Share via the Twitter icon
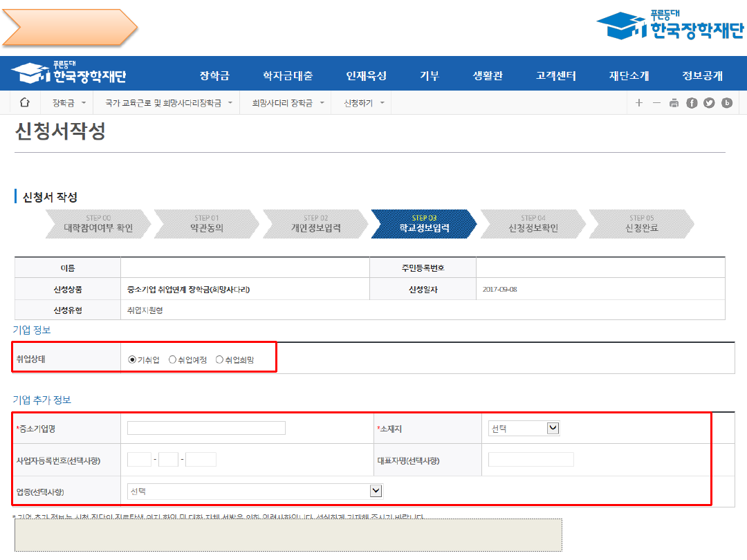 pyautogui.click(x=709, y=103)
